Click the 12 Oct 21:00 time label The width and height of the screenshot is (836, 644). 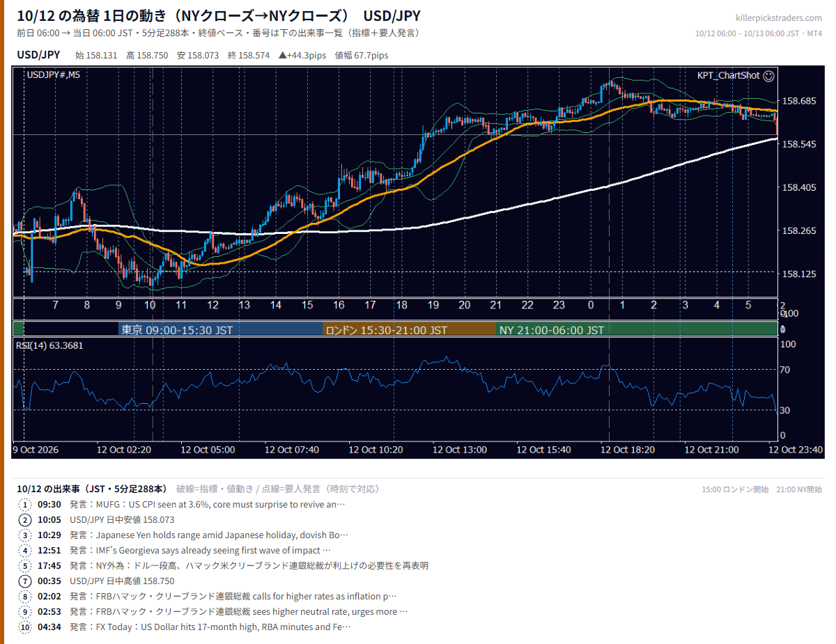tap(711, 450)
